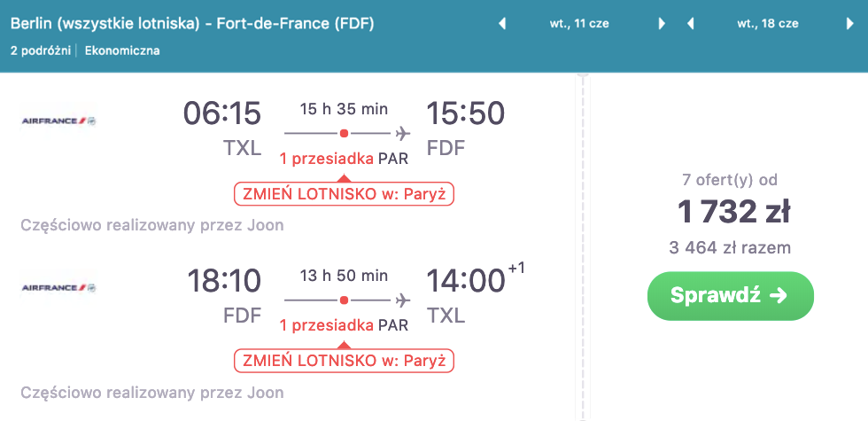Click red stopover dot on outbound flight
The width and height of the screenshot is (868, 421).
click(344, 134)
